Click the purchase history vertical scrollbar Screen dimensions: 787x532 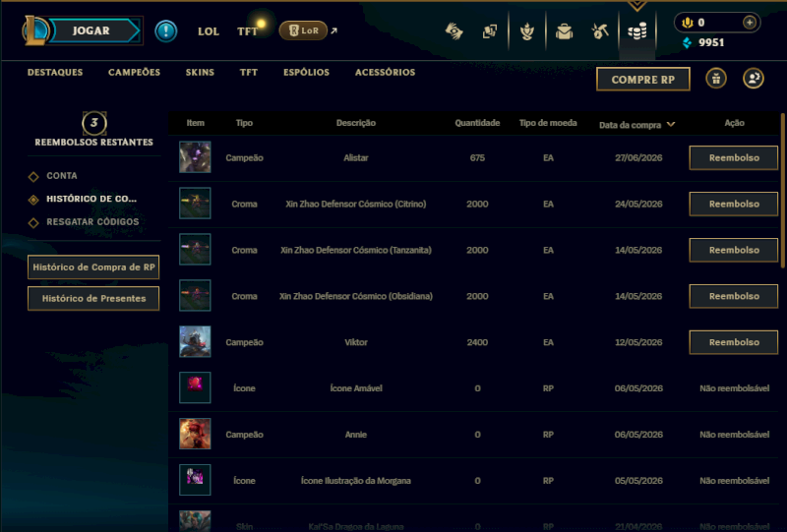point(782,191)
